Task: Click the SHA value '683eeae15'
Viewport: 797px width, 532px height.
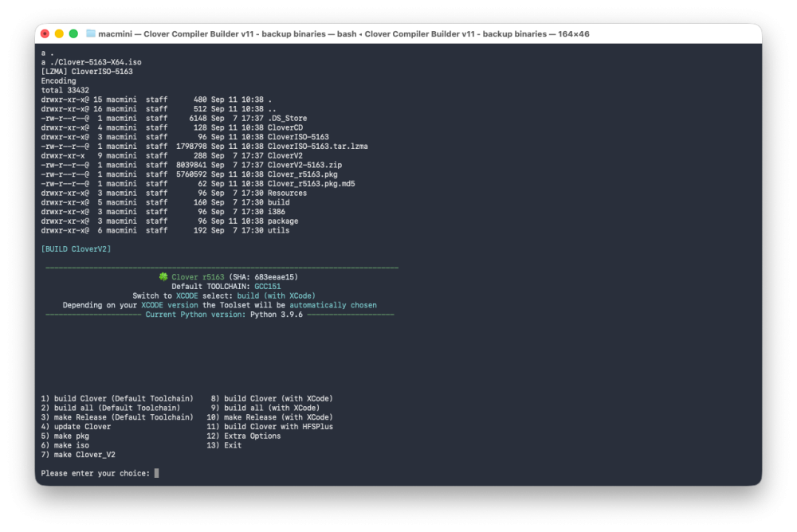Action: coord(274,277)
